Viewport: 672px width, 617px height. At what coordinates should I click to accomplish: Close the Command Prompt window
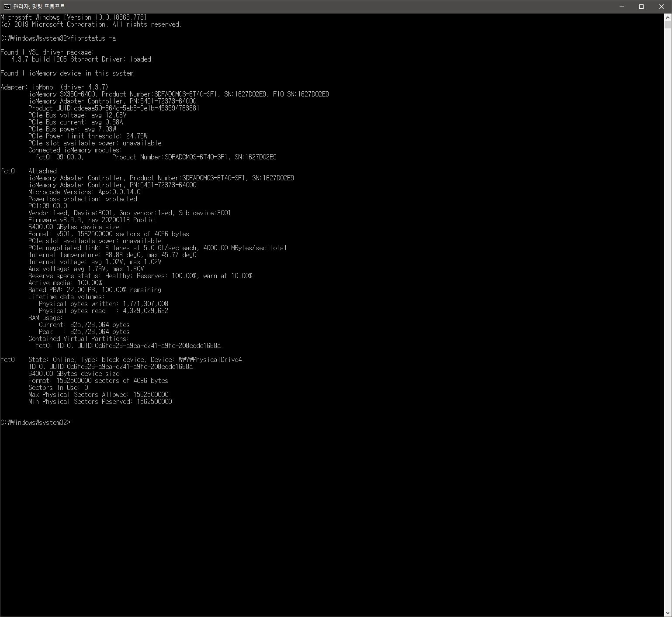[662, 7]
